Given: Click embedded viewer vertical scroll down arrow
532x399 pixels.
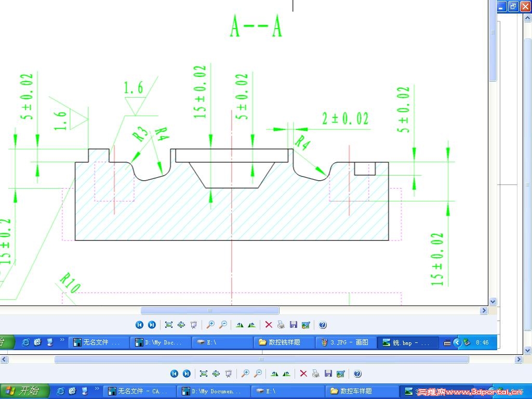Looking at the screenshot, I should tap(493, 301).
